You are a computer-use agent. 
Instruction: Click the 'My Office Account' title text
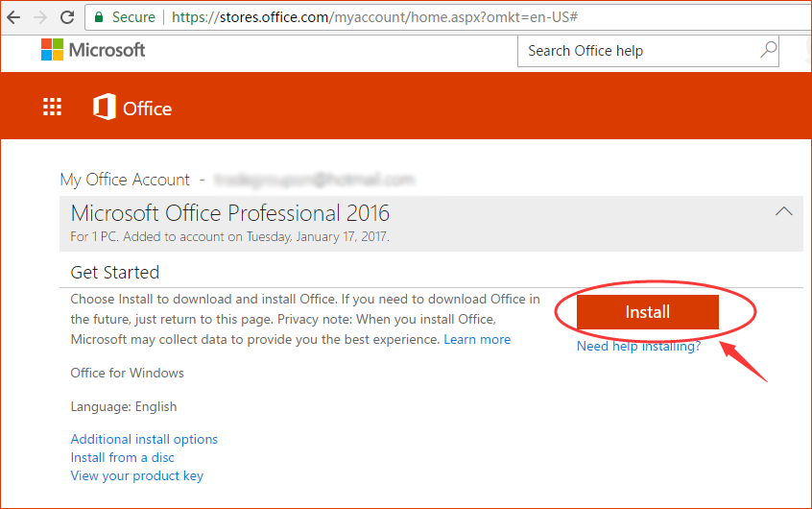[125, 180]
